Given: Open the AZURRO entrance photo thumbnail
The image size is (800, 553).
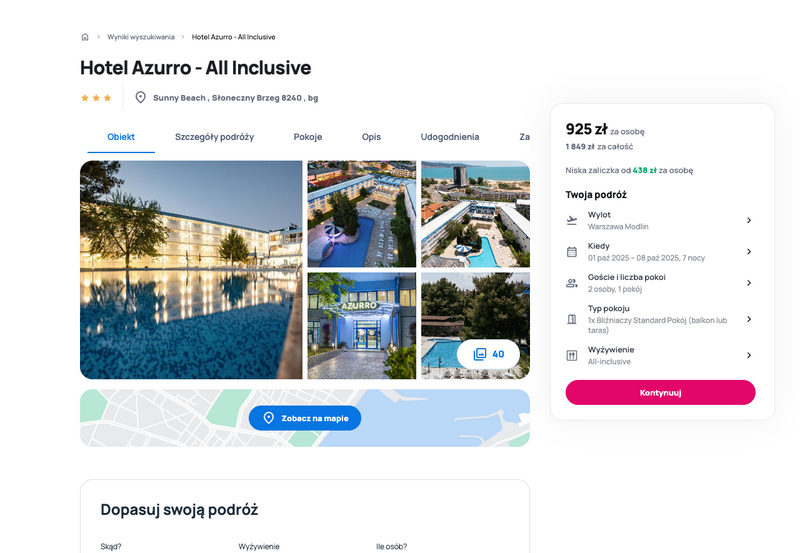Looking at the screenshot, I should click(361, 325).
